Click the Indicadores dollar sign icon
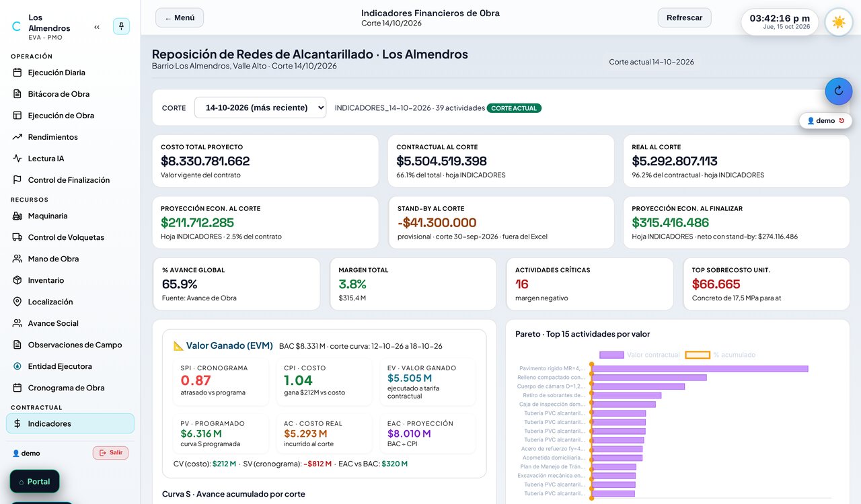Image resolution: width=861 pixels, height=504 pixels. coord(17,423)
